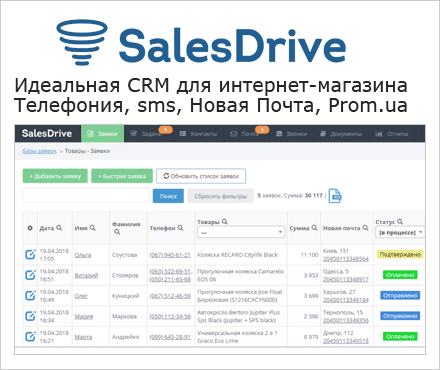This screenshot has height=370, width=440.
Task: Click orange badge on Задачи tab
Action: point(166,130)
